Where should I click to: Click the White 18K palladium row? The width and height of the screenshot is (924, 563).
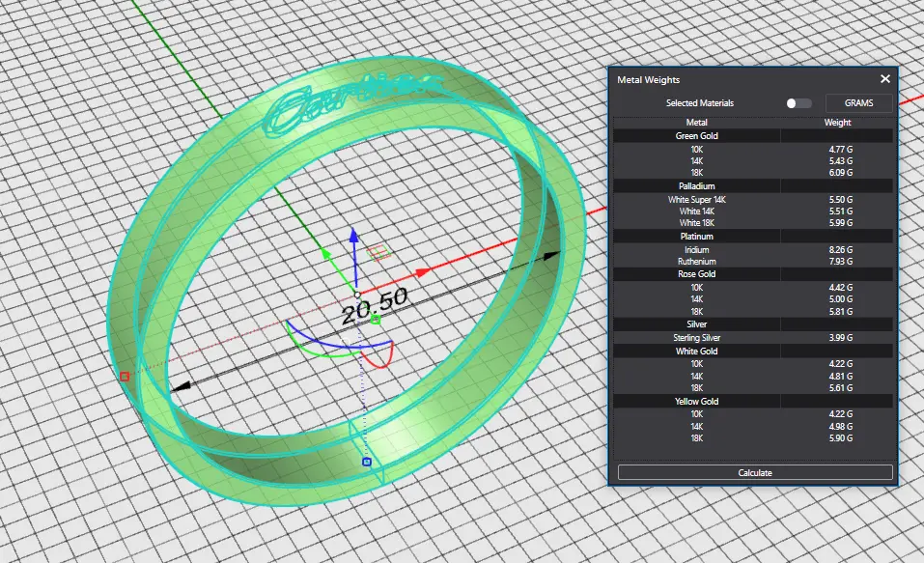point(752,223)
